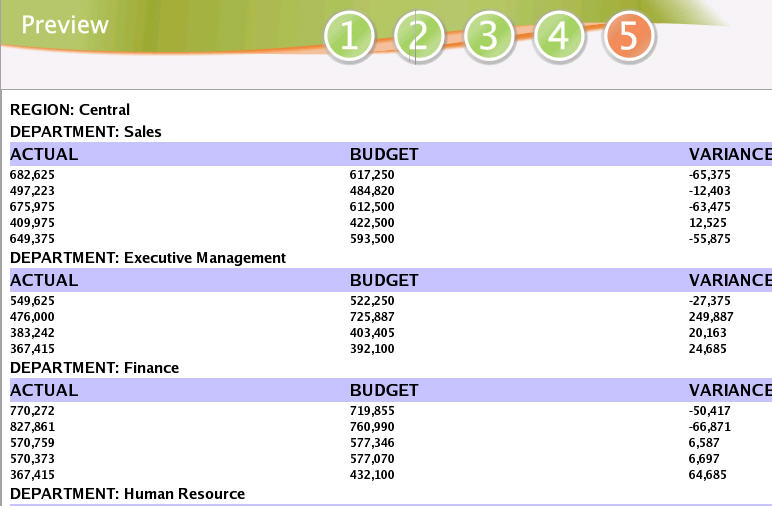This screenshot has width=772, height=506.
Task: Click VARIANCE header under Finance
Action: coord(730,390)
